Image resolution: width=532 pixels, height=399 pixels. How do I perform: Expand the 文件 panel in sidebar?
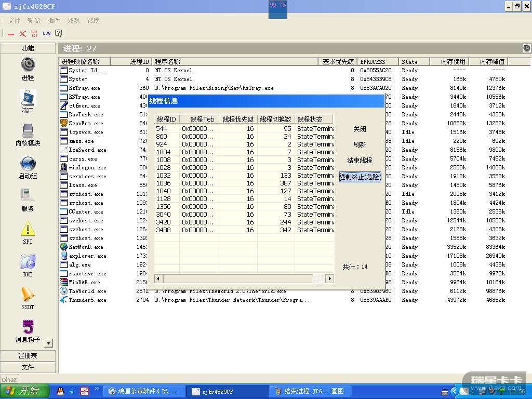tap(28, 367)
